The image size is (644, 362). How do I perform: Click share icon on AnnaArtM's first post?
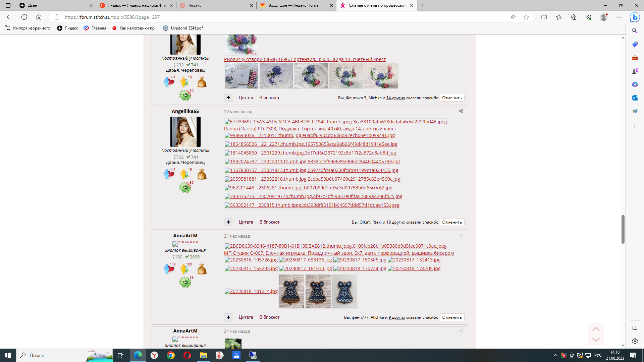461,236
